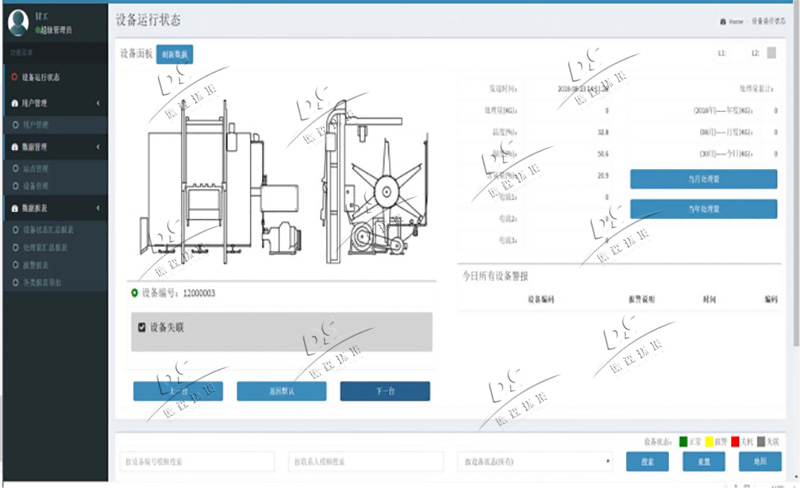The width and height of the screenshot is (800, 488).
Task: Click the red 关机 status color swatch
Action: tap(735, 440)
